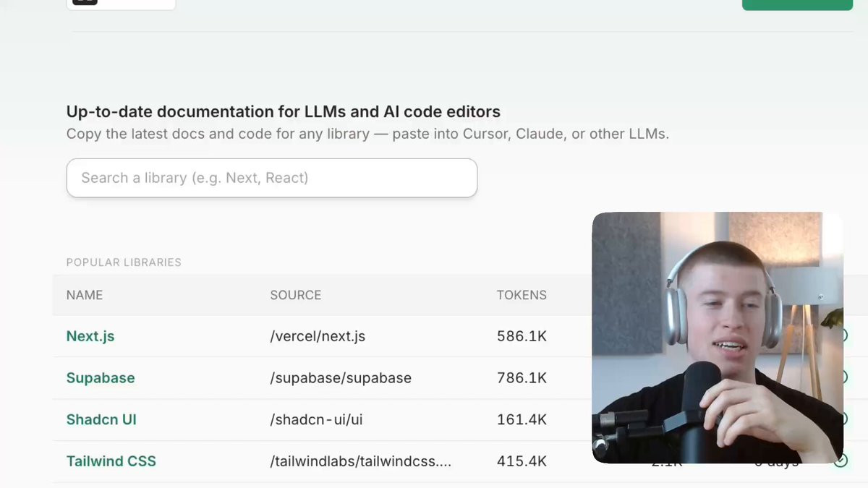868x488 pixels.
Task: Click the /tailwindlabs/tailwindcss source path
Action: point(361,461)
